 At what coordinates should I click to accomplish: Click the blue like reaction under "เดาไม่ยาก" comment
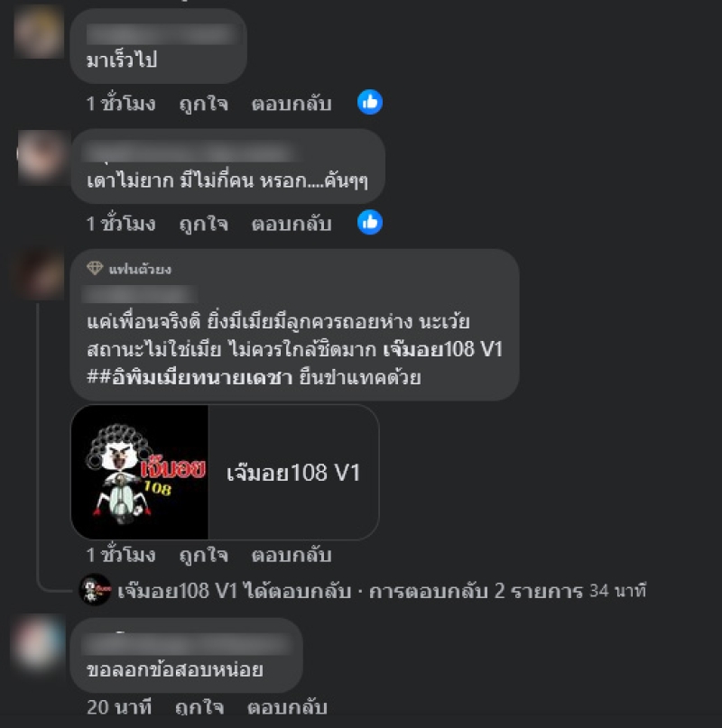pos(370,223)
